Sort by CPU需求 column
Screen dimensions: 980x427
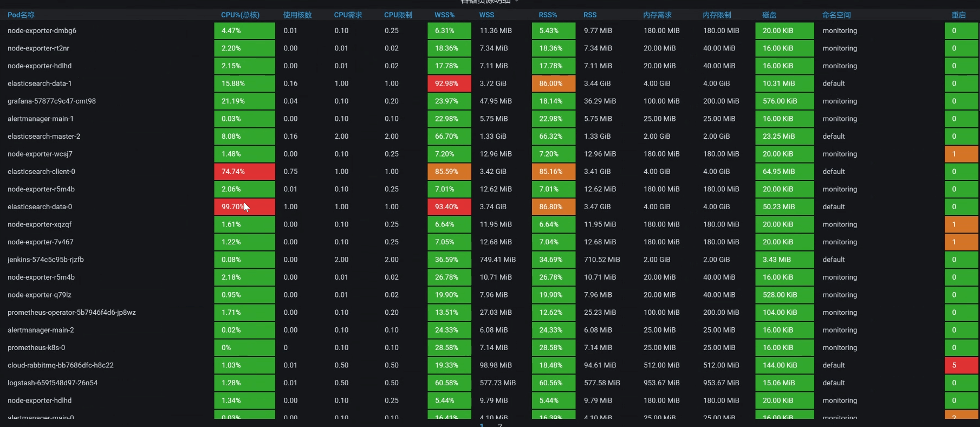[x=348, y=15]
